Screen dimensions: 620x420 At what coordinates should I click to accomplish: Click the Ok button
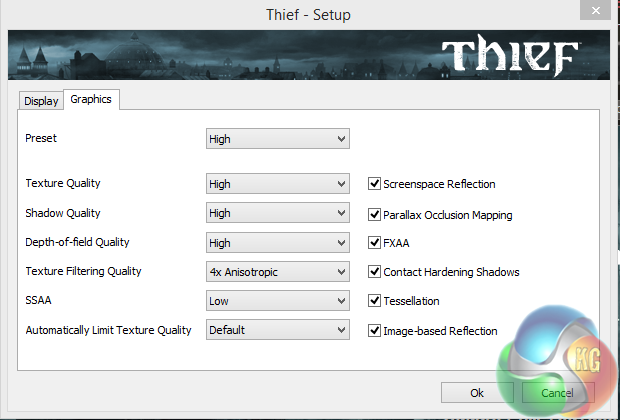[477, 393]
